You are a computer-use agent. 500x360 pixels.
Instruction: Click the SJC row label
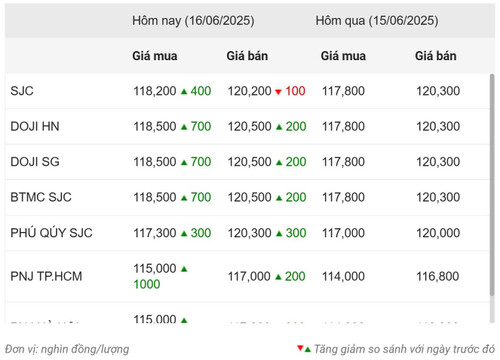pos(22,91)
